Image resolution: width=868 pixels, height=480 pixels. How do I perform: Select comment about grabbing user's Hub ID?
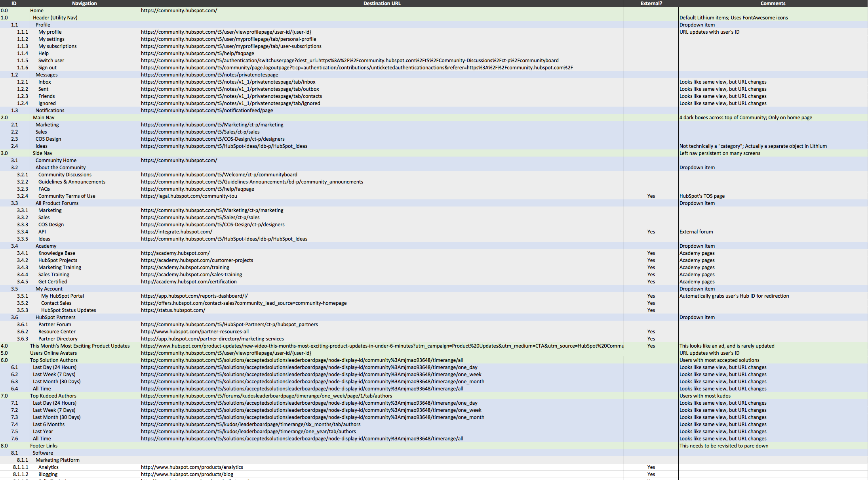tap(734, 296)
